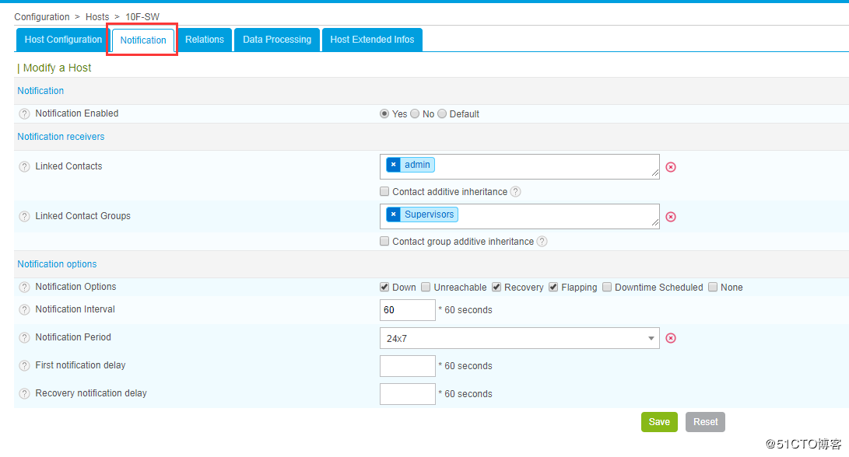Open the Host Configuration tab

click(63, 40)
